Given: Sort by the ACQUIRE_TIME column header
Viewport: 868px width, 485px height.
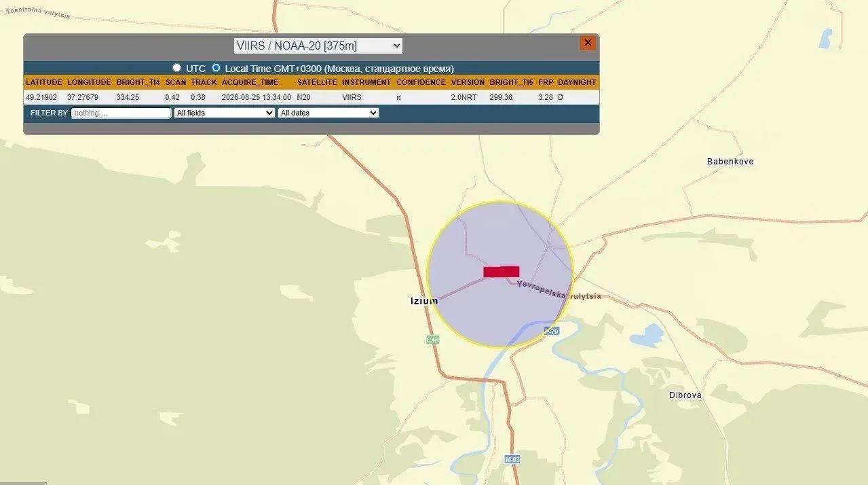Looking at the screenshot, I should [x=250, y=82].
